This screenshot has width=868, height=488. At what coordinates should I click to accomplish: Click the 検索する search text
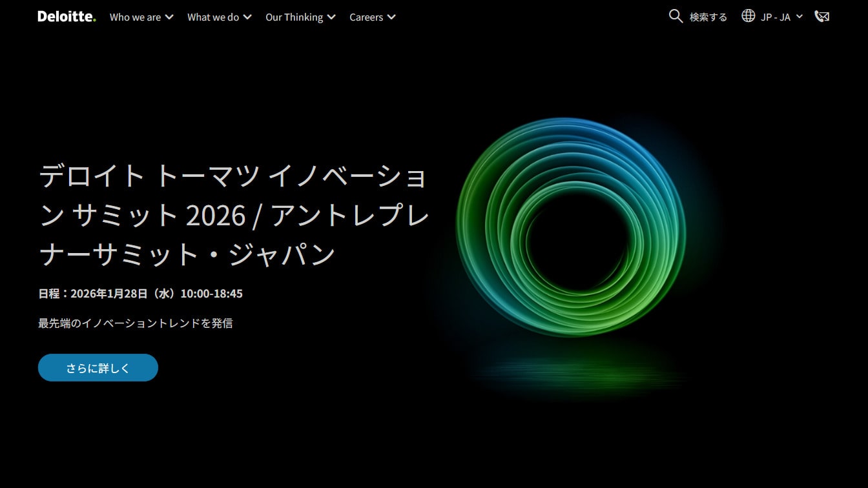(x=708, y=17)
